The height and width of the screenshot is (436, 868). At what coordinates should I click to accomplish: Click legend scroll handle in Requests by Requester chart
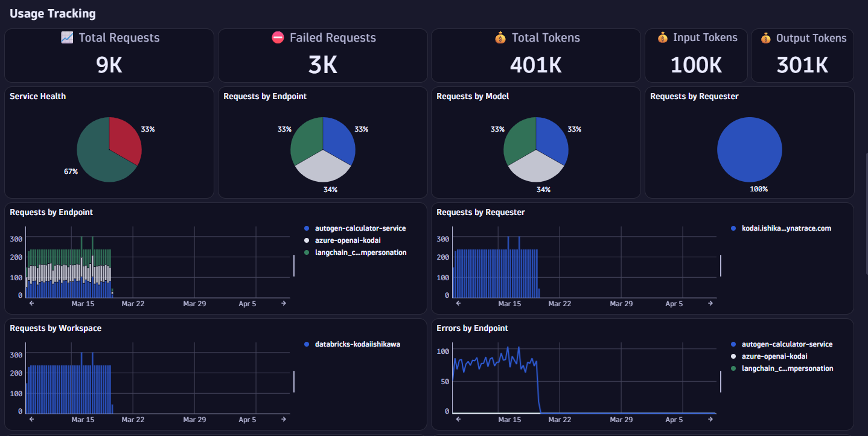coord(721,266)
